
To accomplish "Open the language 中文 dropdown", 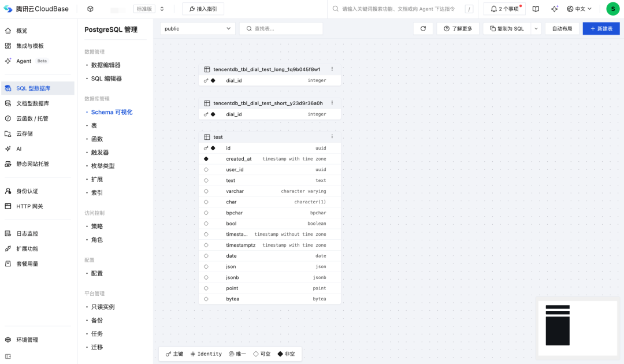I will (x=580, y=9).
